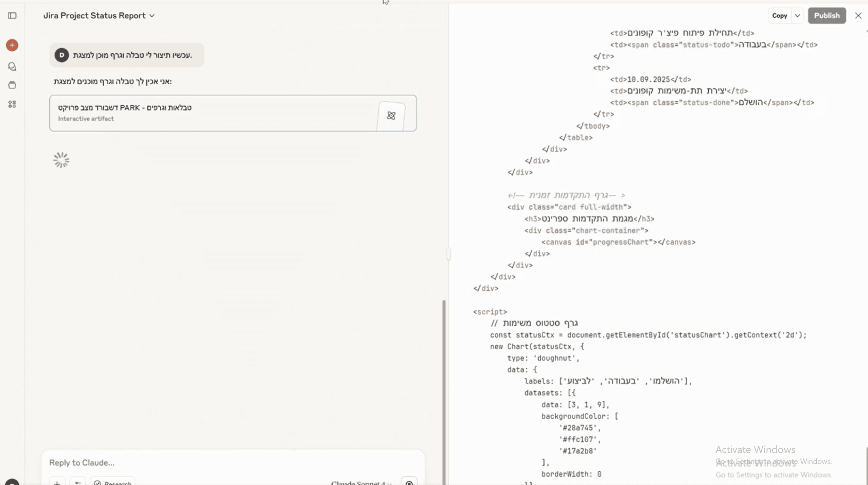Open the chats history icon
Viewport: 868px width, 485px height.
click(12, 66)
